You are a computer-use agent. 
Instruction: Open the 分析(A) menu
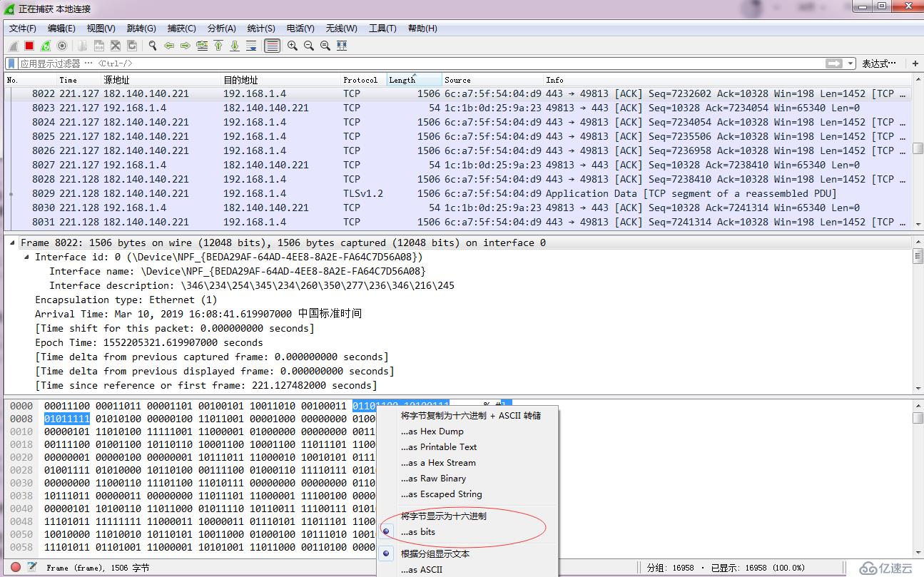pyautogui.click(x=221, y=29)
